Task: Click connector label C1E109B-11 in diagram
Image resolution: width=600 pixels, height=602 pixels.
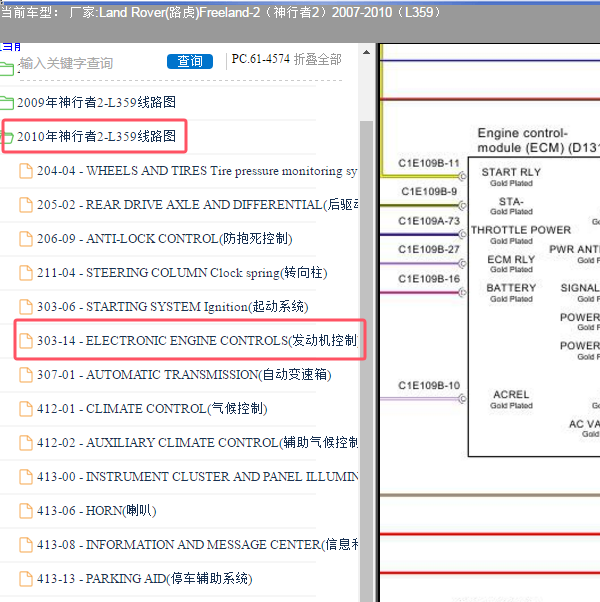Action: 429,163
